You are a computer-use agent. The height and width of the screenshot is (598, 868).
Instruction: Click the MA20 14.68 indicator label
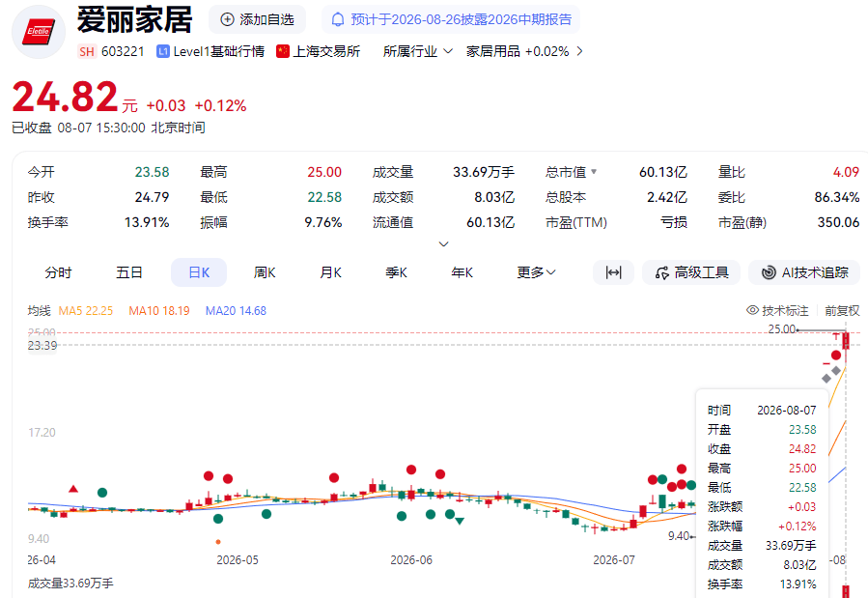(236, 311)
